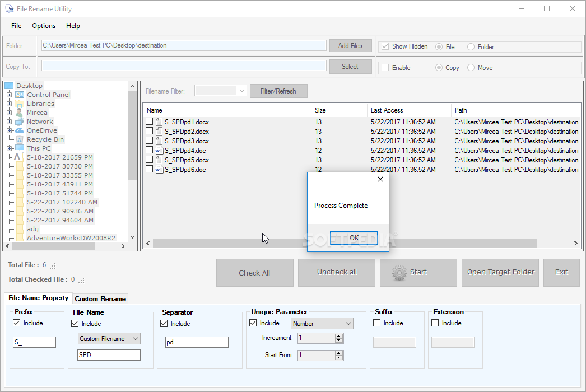Image resolution: width=586 pixels, height=392 pixels.
Task: Click the Add Files button
Action: click(x=350, y=45)
